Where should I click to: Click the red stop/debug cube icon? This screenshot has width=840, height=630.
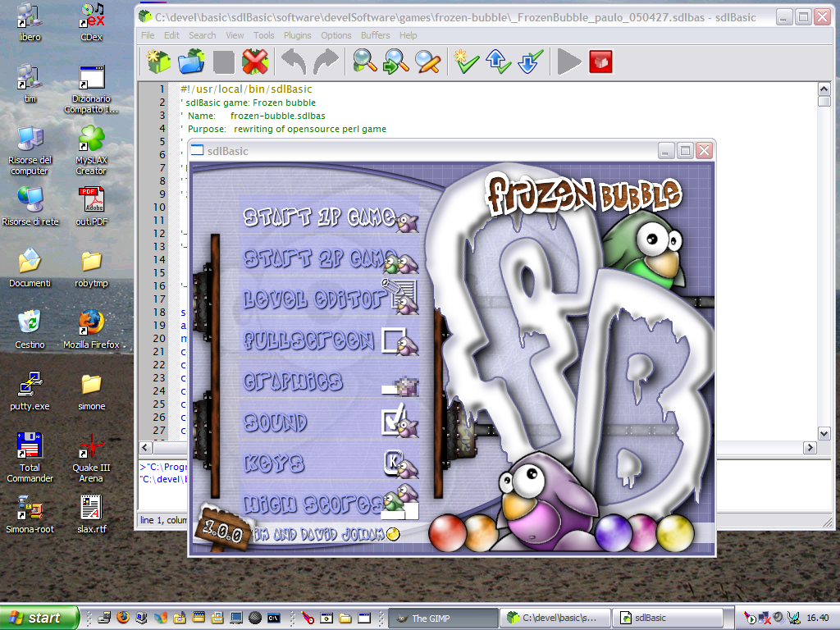tap(600, 62)
